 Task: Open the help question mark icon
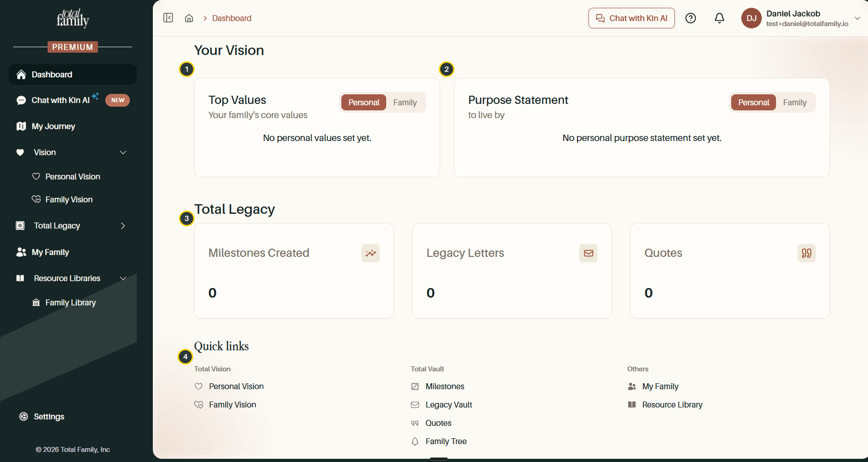click(690, 18)
